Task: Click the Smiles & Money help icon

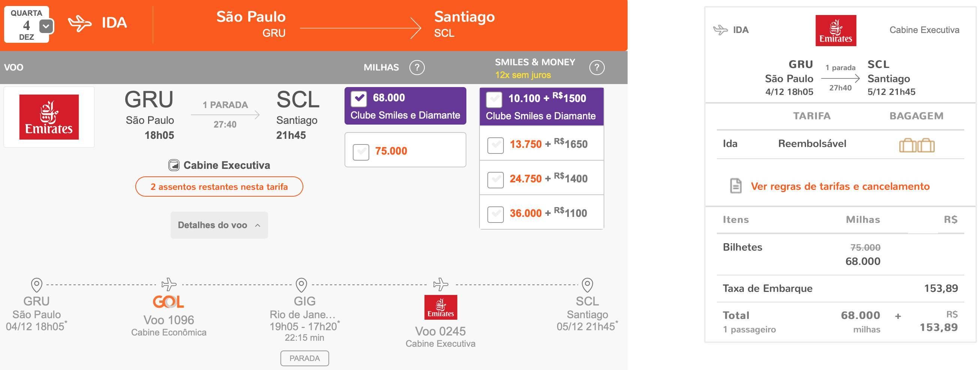Action: click(x=596, y=68)
